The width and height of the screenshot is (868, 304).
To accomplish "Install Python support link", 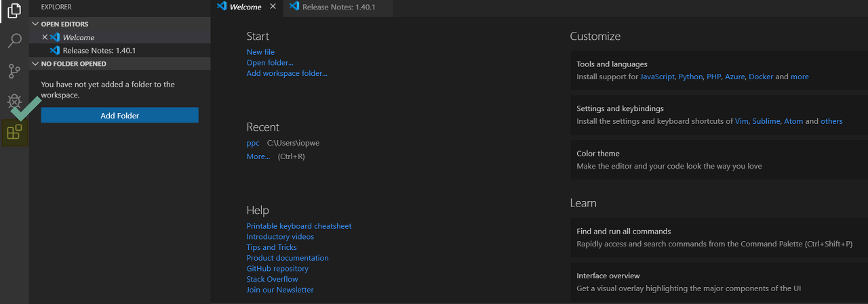I will click(x=691, y=77).
